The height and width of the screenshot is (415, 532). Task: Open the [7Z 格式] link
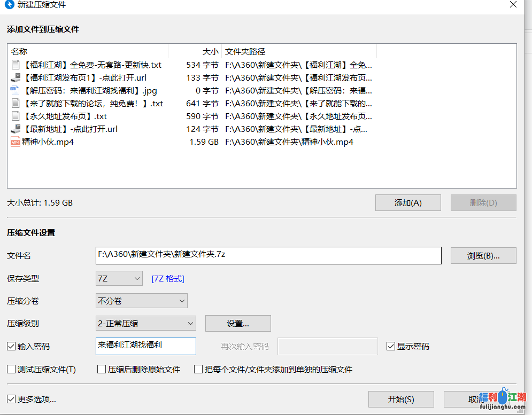point(168,279)
